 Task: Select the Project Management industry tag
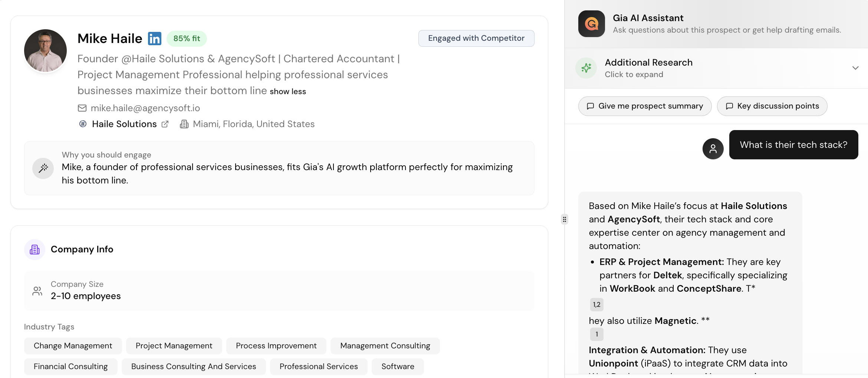click(x=174, y=345)
